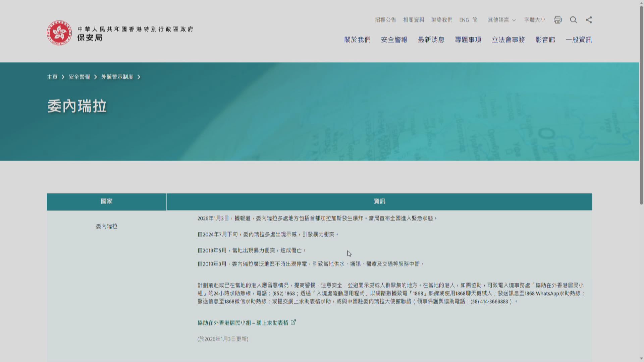Click the scroll down arrow of page scrollbar
Screen dimensions: 644x362
click(x=641, y=359)
